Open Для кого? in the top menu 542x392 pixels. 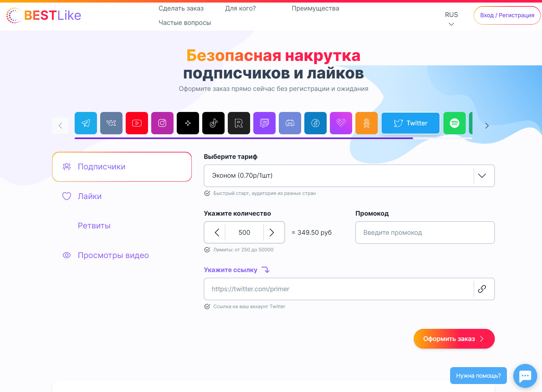click(x=240, y=8)
